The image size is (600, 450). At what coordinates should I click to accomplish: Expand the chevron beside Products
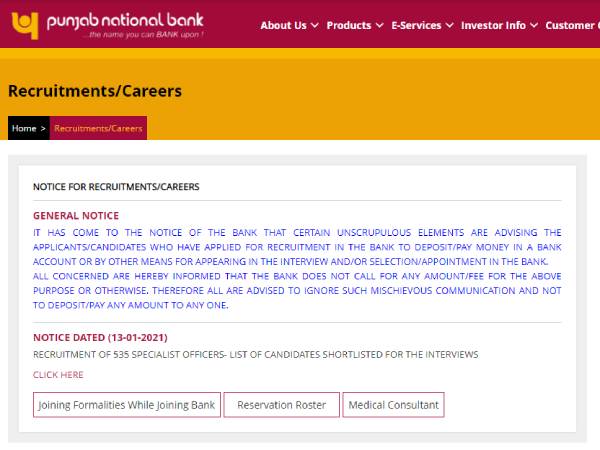click(x=379, y=25)
